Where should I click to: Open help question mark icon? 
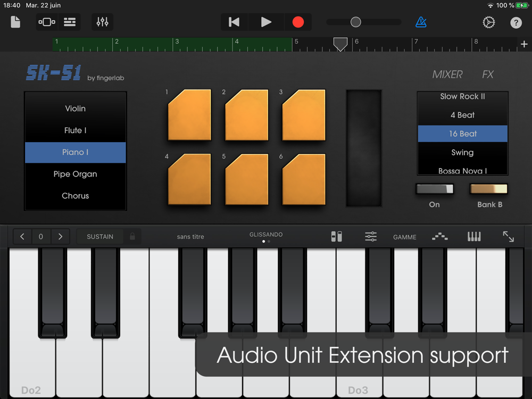click(516, 23)
